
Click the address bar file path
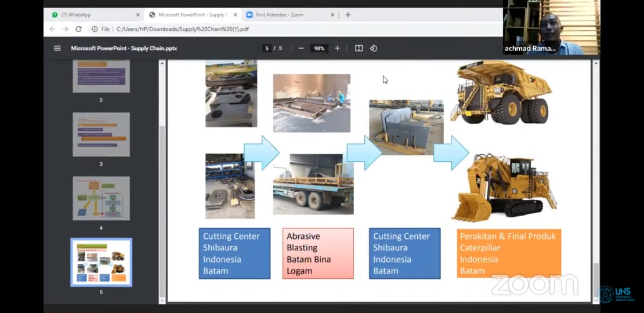click(x=183, y=29)
